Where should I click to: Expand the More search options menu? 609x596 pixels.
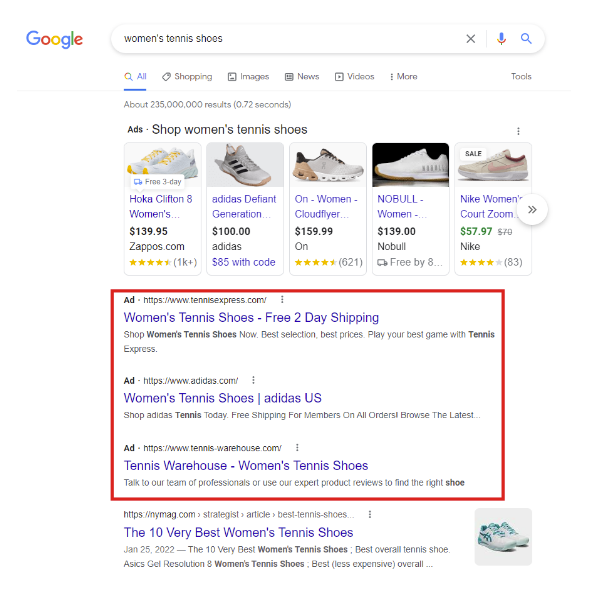click(404, 76)
